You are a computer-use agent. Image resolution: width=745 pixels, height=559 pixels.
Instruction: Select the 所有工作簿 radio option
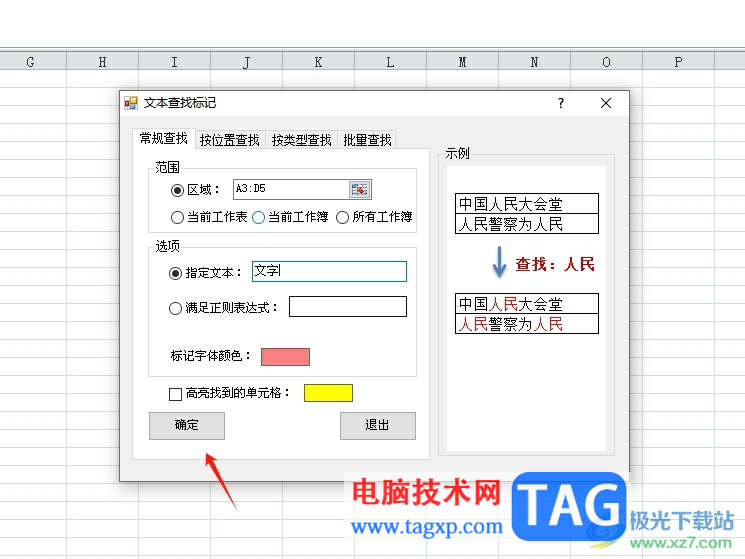click(x=343, y=218)
